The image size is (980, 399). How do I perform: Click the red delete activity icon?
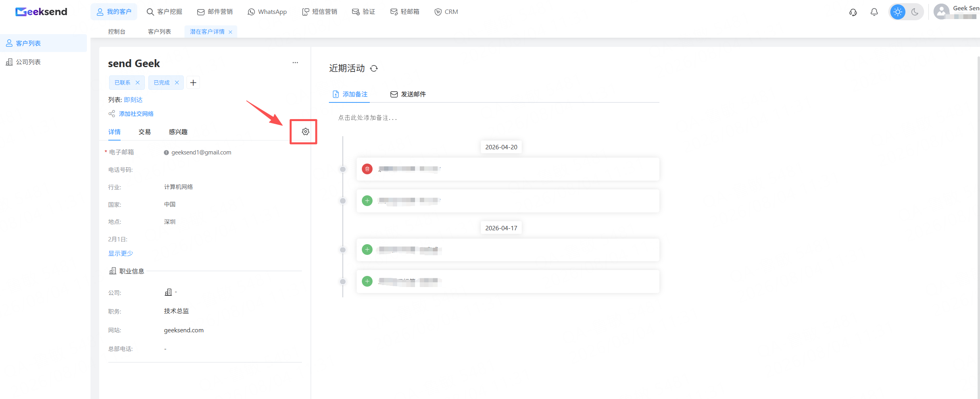click(367, 169)
